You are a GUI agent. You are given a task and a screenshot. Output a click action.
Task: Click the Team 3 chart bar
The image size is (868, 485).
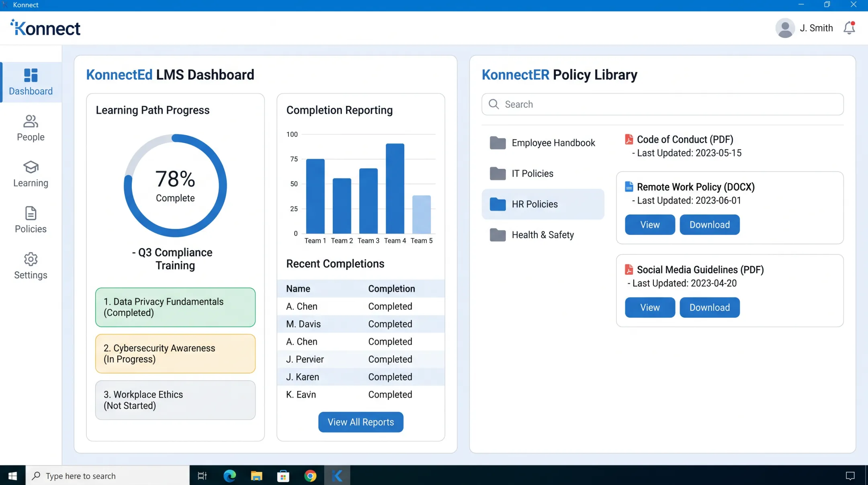(x=368, y=201)
